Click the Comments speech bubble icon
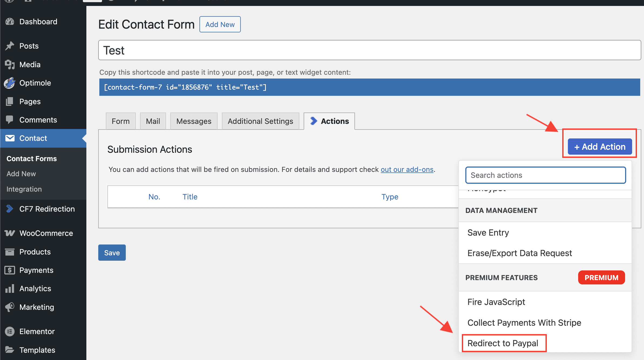Viewport: 644px width, 360px height. pyautogui.click(x=10, y=120)
